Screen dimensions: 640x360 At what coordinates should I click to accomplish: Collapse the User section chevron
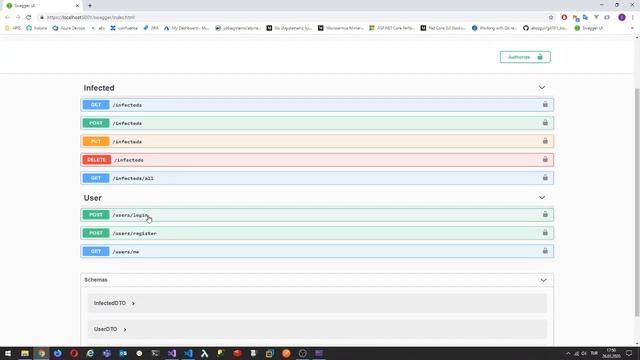click(x=542, y=198)
